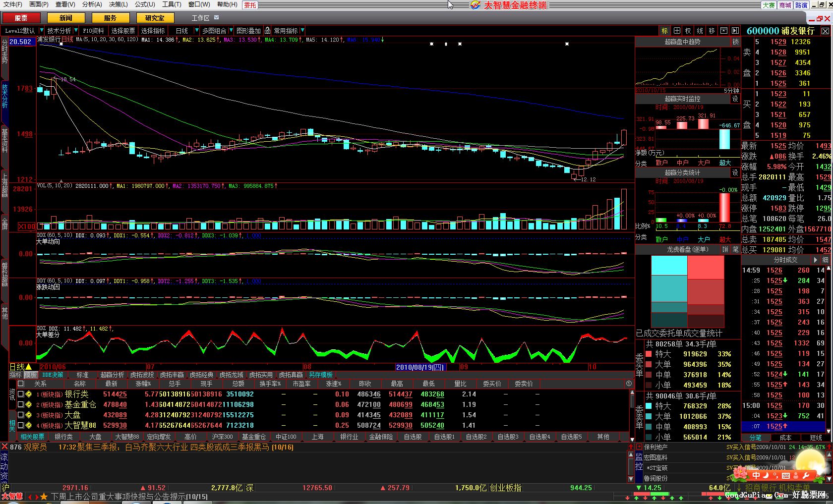Click the panel collapse-up toolbar icon
833x504 pixels.
(724, 31)
